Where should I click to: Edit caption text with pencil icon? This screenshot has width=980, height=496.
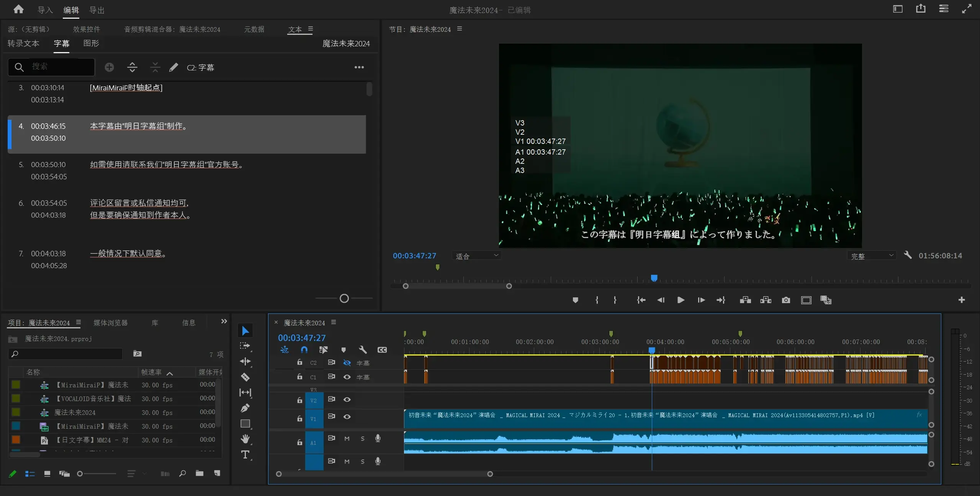173,67
